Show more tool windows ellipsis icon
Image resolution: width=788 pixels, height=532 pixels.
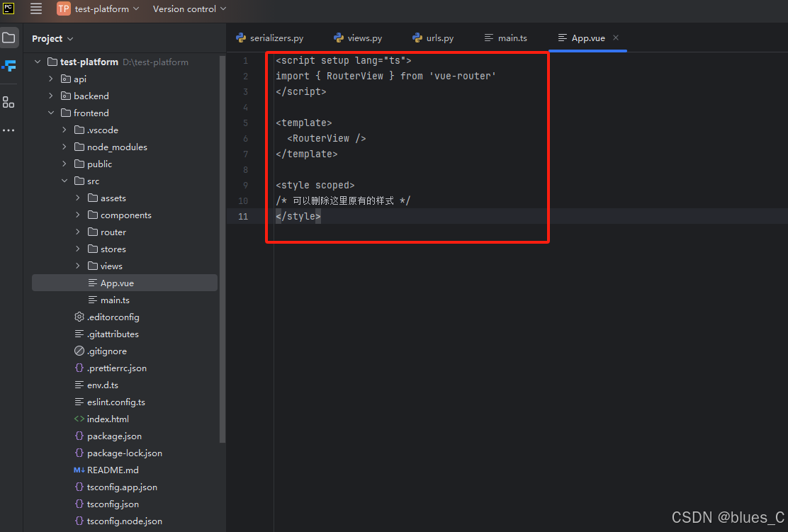[x=9, y=130]
